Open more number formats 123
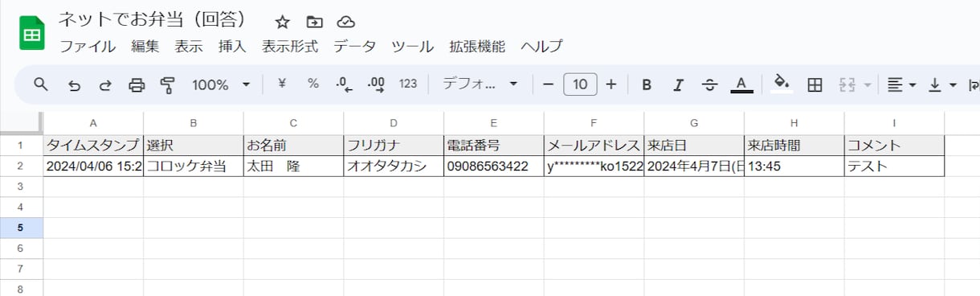This screenshot has height=296, width=980. (408, 84)
